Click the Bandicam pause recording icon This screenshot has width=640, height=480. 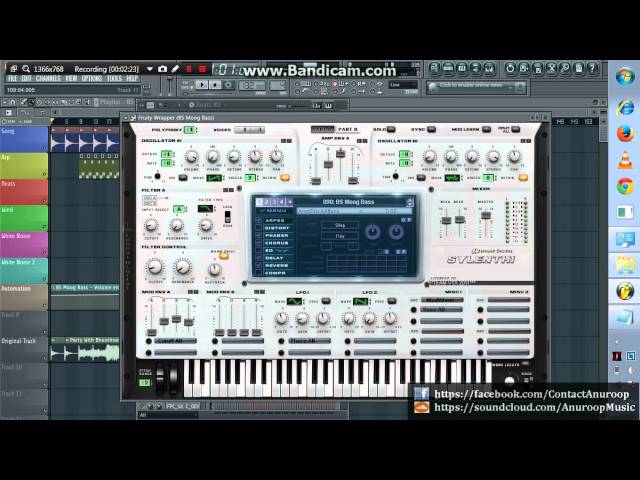click(189, 69)
